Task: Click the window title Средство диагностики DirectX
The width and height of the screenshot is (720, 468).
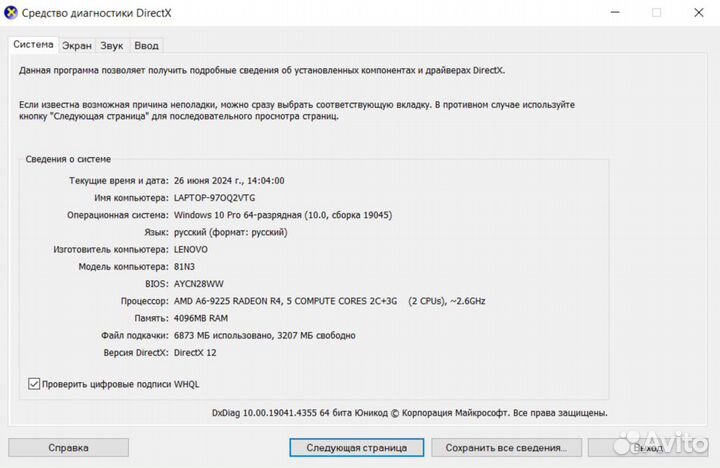Action: (x=104, y=13)
